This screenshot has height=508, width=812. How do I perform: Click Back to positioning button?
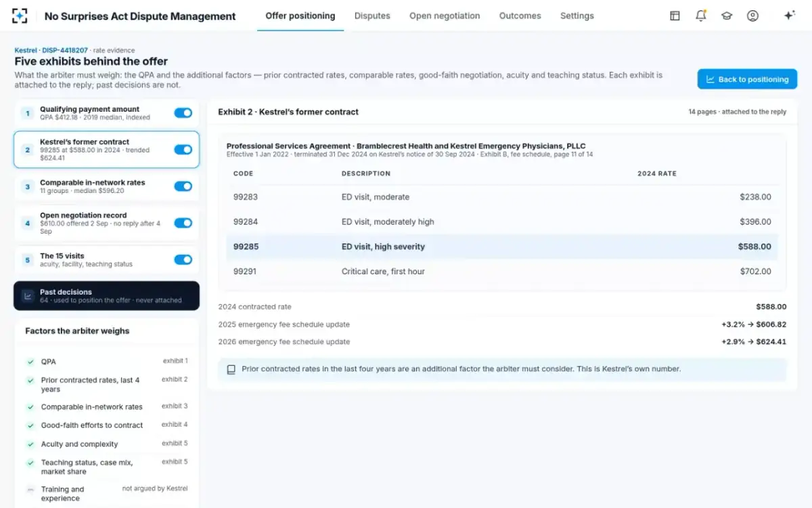tap(747, 79)
